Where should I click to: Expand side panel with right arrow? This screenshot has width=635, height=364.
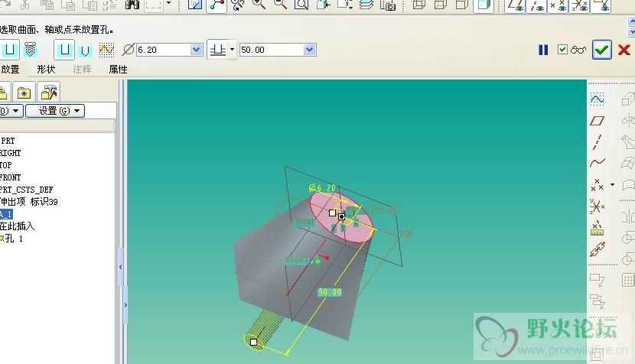pos(125,305)
